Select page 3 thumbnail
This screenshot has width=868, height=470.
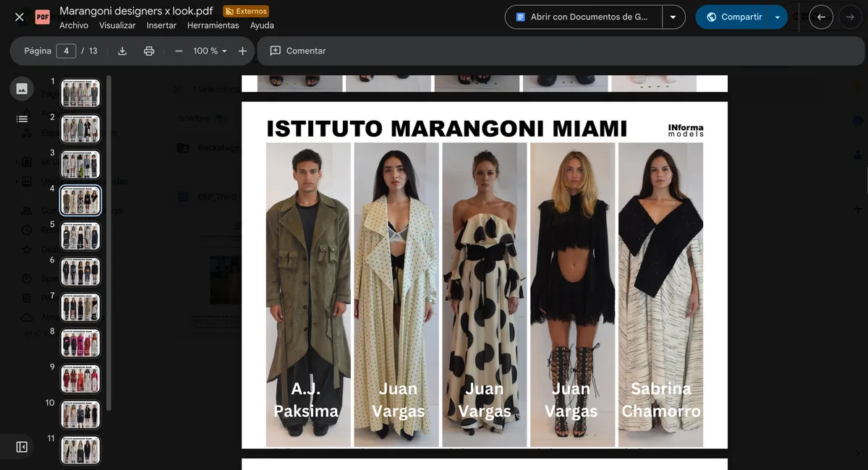click(x=80, y=165)
